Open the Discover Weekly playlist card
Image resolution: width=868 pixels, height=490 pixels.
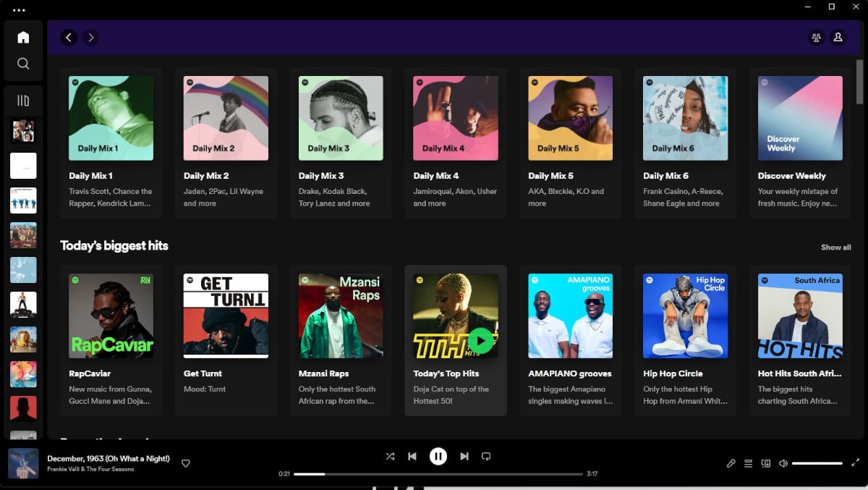[x=800, y=143]
